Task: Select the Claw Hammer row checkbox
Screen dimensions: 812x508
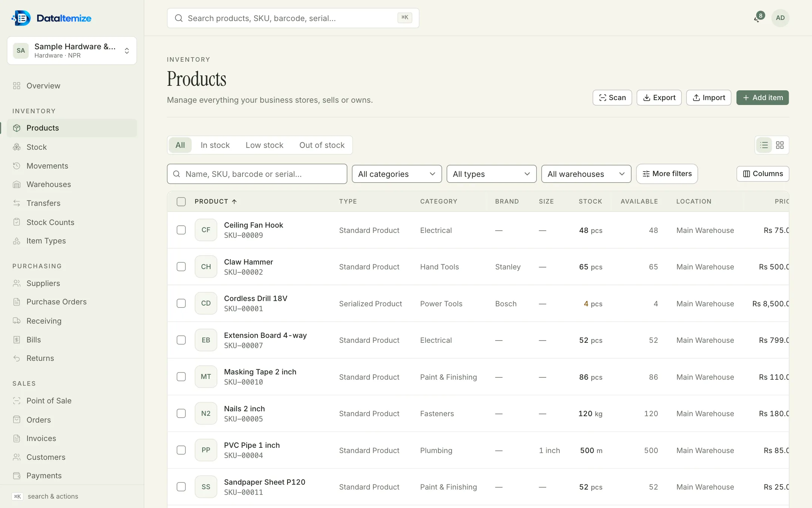Action: point(181,267)
